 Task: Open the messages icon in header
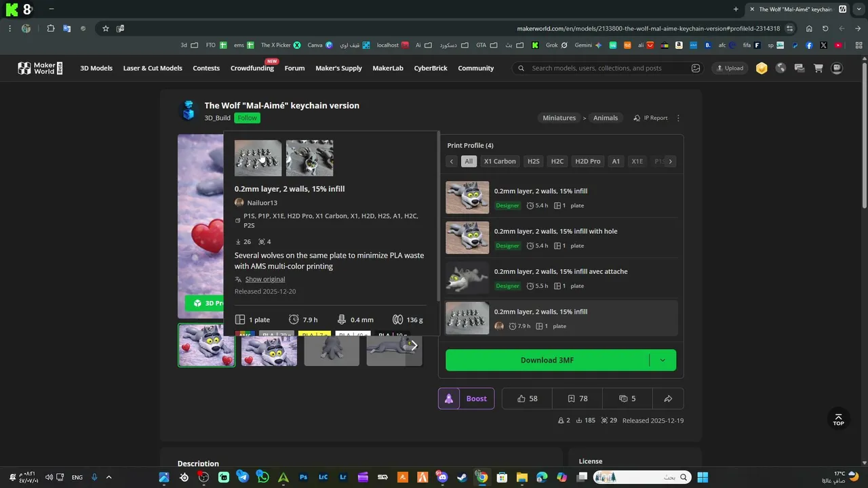(x=800, y=68)
